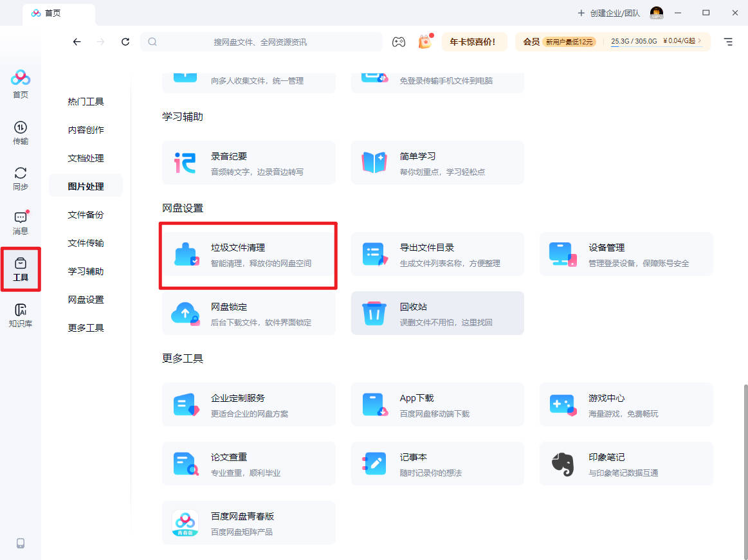Click the 企业定制服务 icon
The image size is (748, 560).
pos(186,404)
